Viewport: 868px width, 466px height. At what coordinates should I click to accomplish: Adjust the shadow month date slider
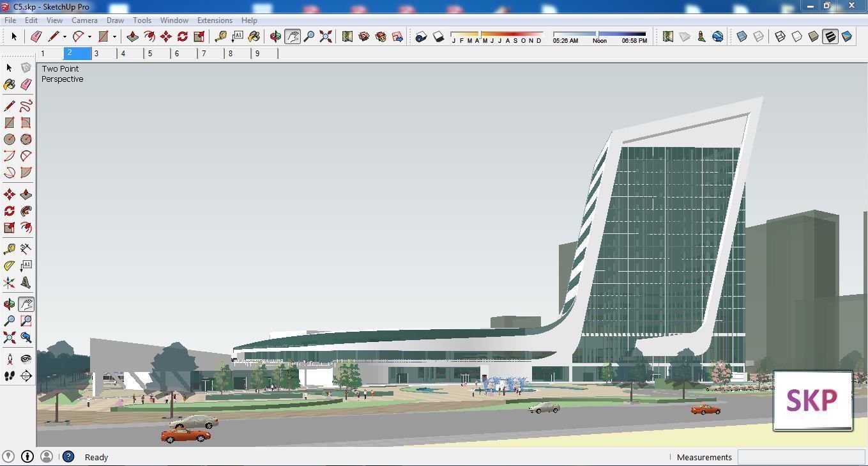[497, 36]
